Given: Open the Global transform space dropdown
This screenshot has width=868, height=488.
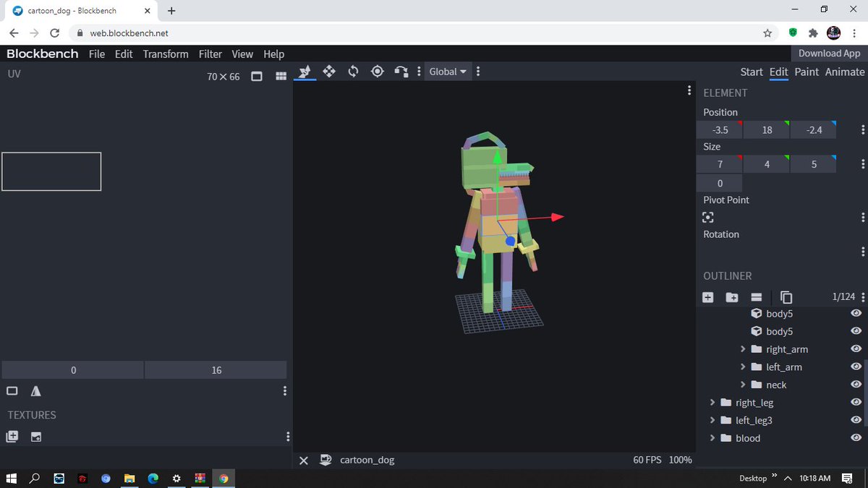Looking at the screenshot, I should [x=447, y=71].
